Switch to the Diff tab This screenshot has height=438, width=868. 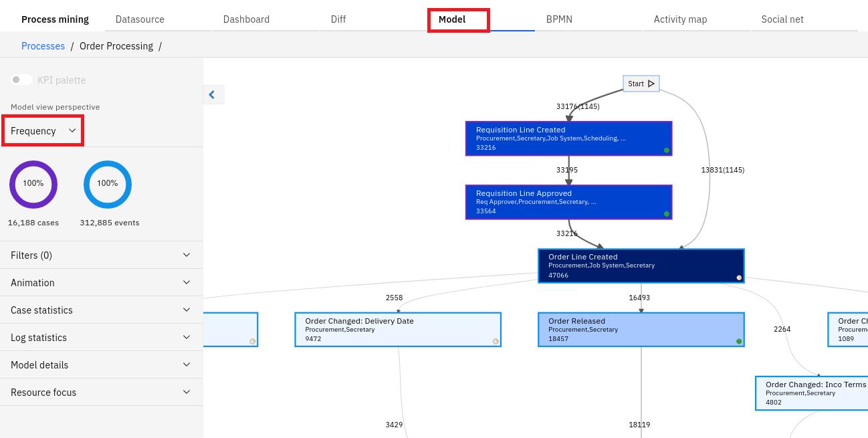pyautogui.click(x=338, y=19)
